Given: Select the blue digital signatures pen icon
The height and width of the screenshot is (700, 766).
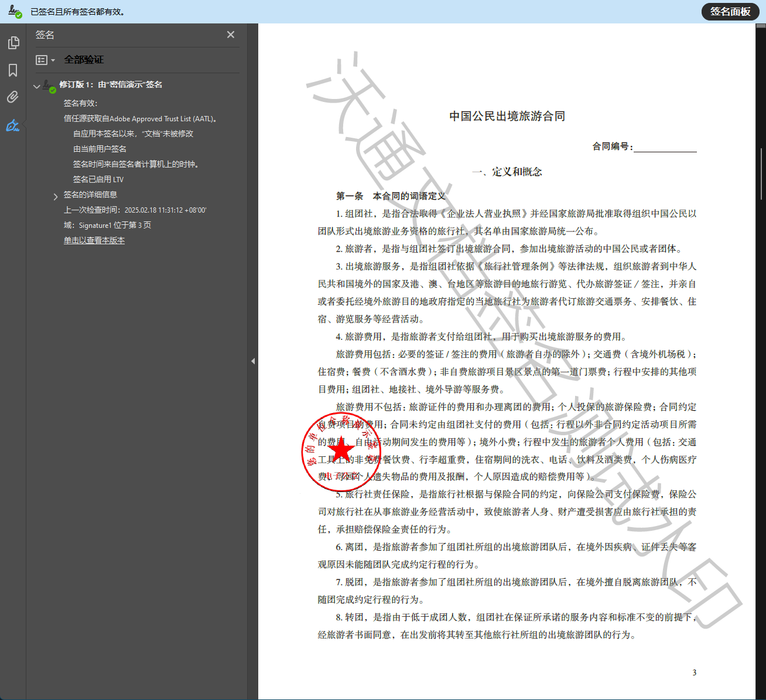Looking at the screenshot, I should coord(13,124).
